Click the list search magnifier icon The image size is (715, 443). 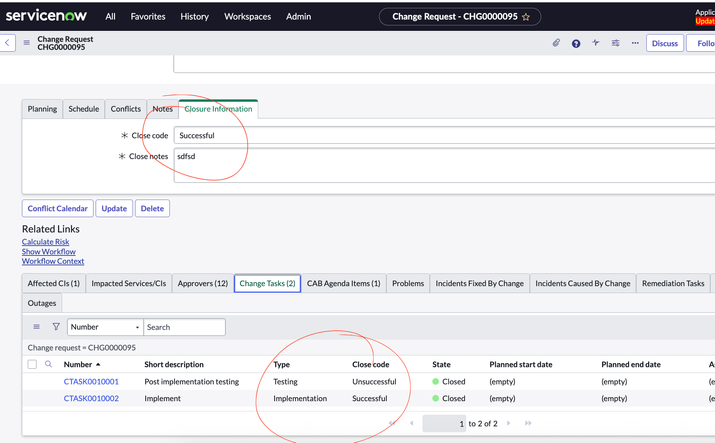click(48, 364)
